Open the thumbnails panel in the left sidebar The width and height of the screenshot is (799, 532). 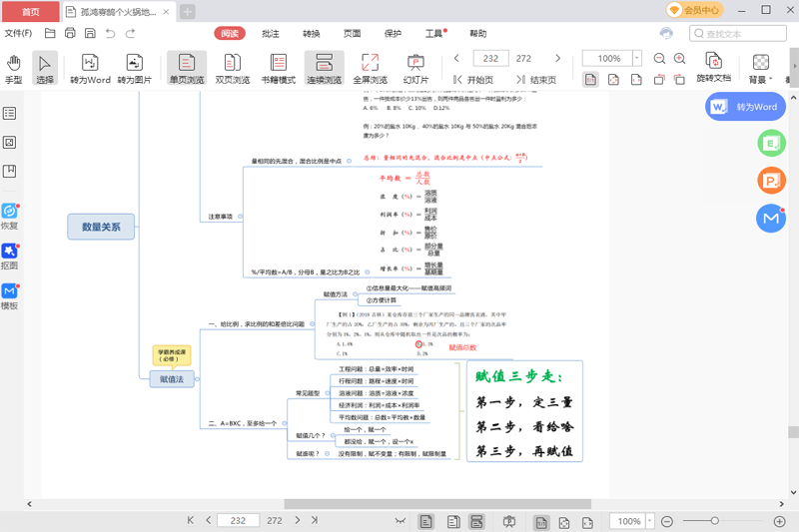(x=9, y=142)
